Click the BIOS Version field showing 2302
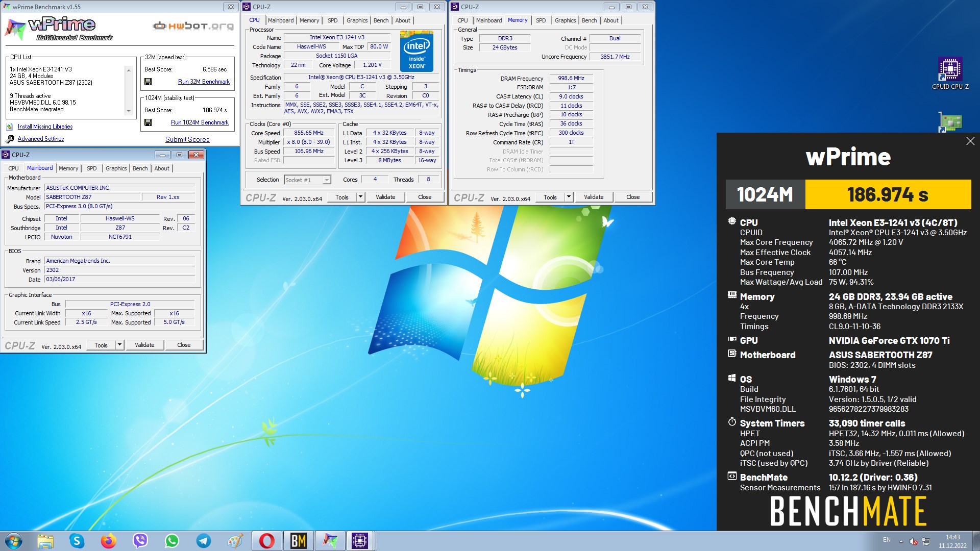Screen dimensions: 980x551 coord(119,270)
